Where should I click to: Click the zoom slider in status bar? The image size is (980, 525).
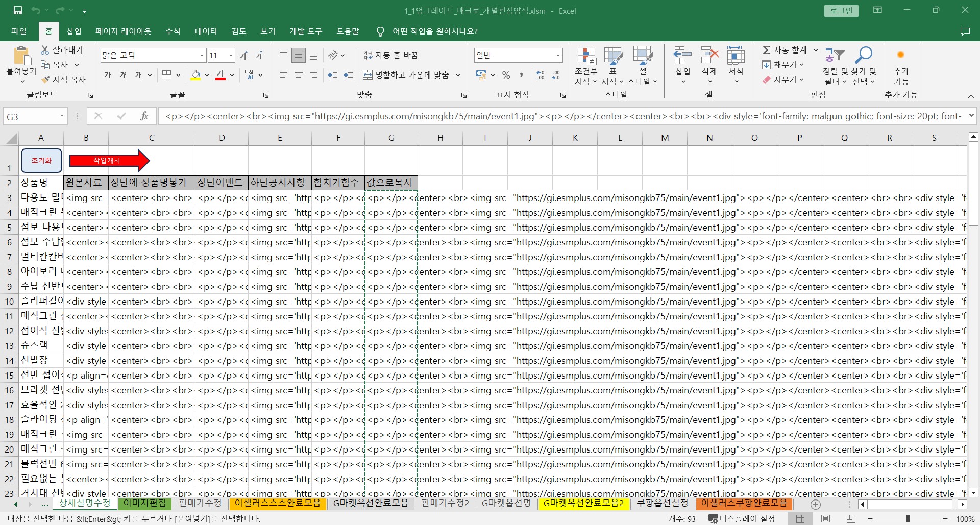pos(908,519)
